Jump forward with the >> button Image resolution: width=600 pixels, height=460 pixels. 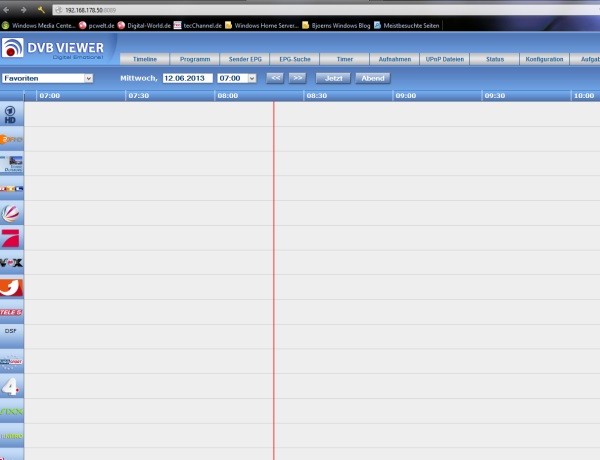tap(297, 78)
